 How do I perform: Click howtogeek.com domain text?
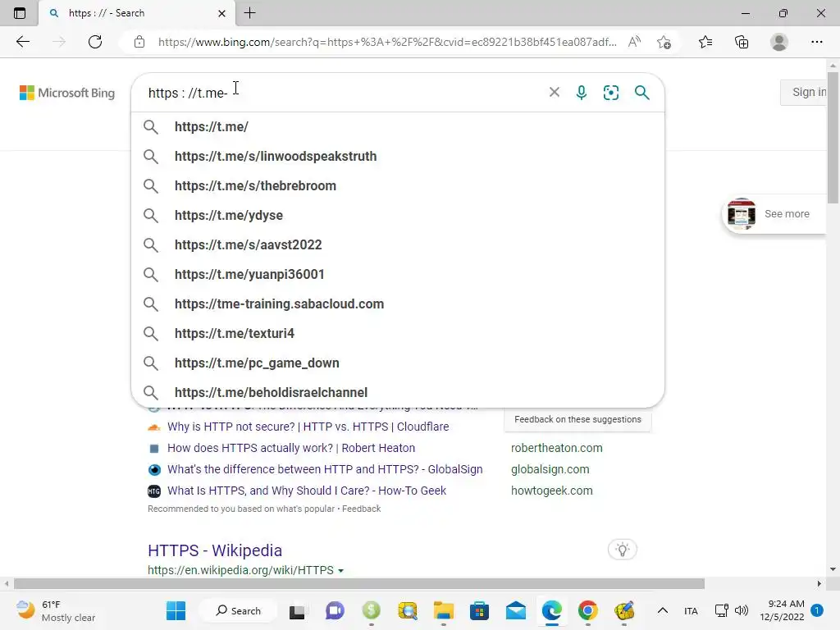[552, 491]
